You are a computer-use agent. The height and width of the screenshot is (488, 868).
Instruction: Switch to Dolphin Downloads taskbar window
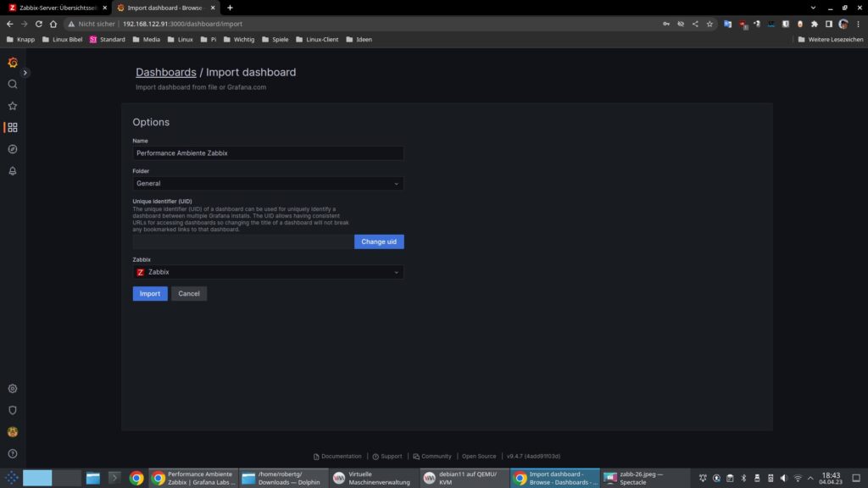coord(284,478)
